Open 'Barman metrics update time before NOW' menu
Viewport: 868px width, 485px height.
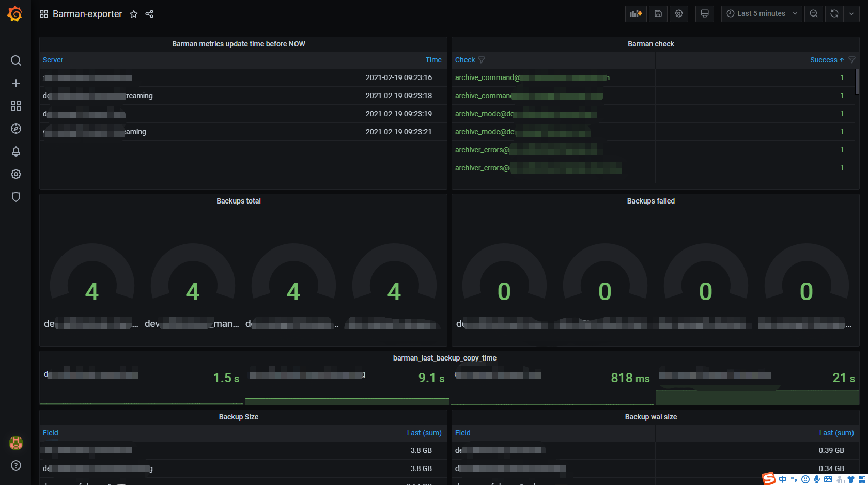(239, 44)
